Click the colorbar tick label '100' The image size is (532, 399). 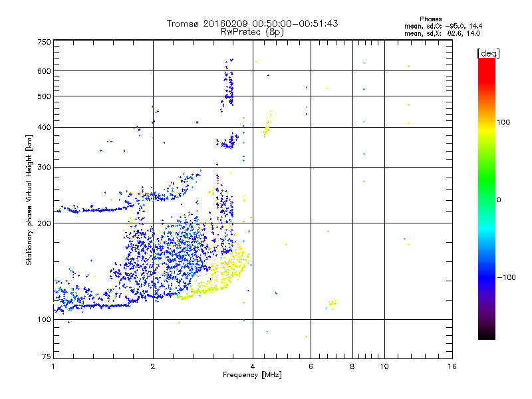(503, 122)
